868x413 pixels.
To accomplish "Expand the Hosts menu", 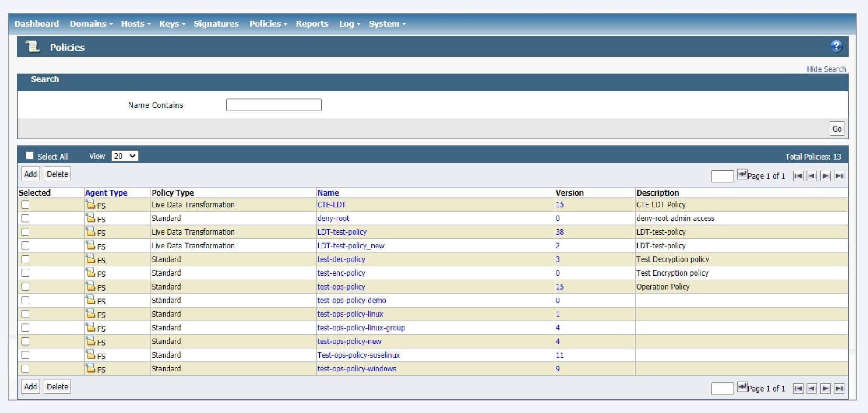I will click(136, 24).
